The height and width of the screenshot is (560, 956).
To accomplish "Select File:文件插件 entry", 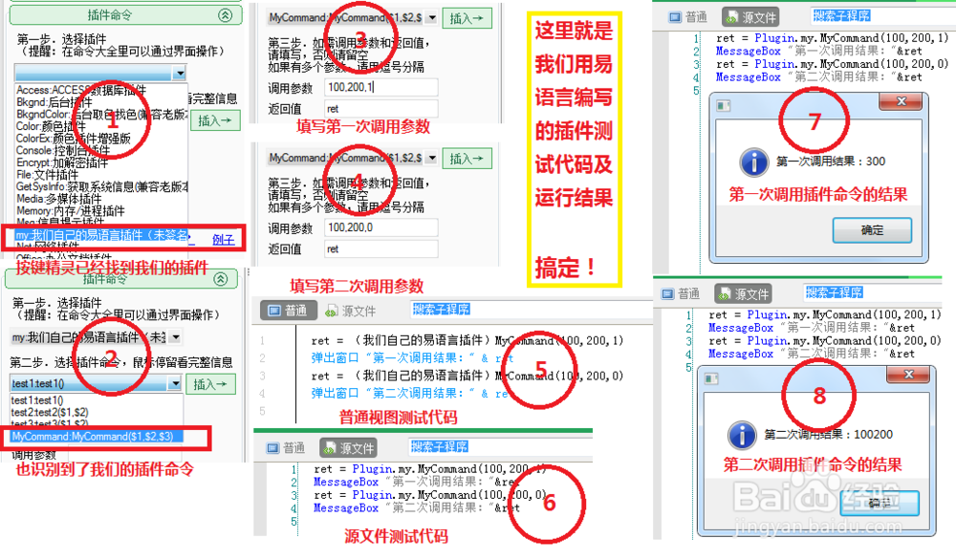I will coord(47,175).
